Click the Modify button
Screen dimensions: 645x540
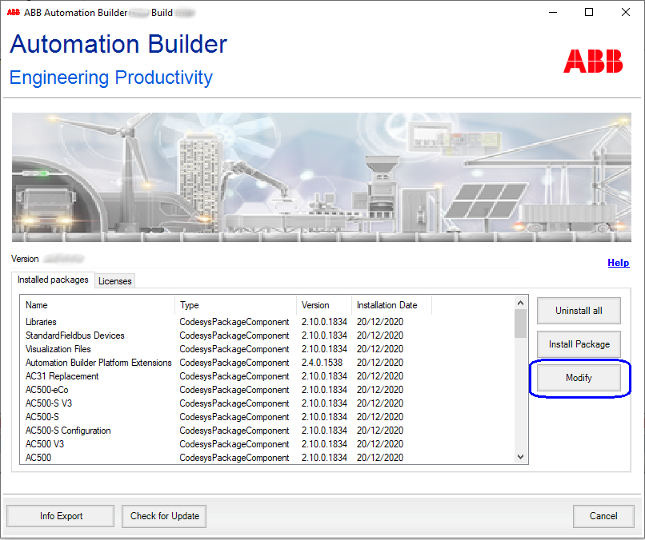(579, 378)
